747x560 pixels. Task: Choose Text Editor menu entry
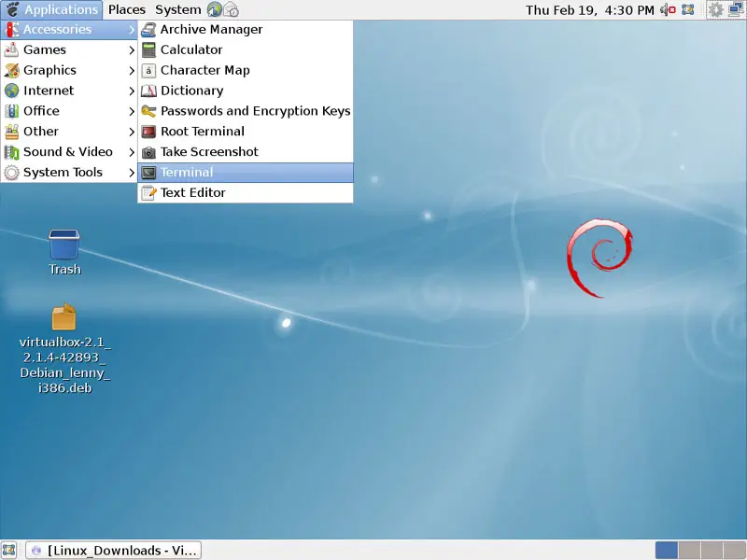click(246, 193)
